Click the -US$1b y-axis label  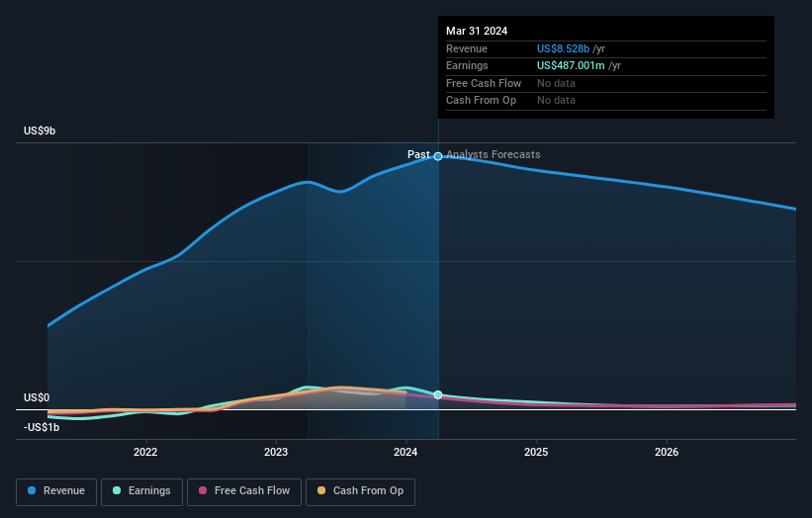click(42, 427)
